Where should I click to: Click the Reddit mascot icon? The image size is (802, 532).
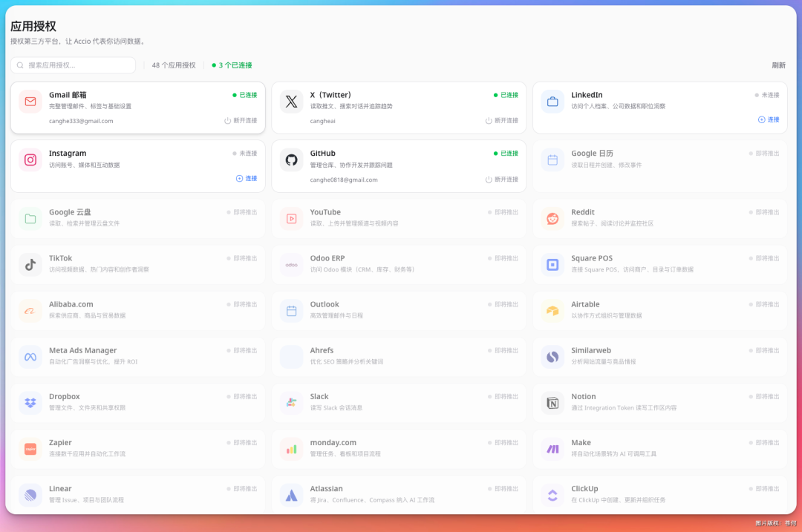click(x=552, y=219)
